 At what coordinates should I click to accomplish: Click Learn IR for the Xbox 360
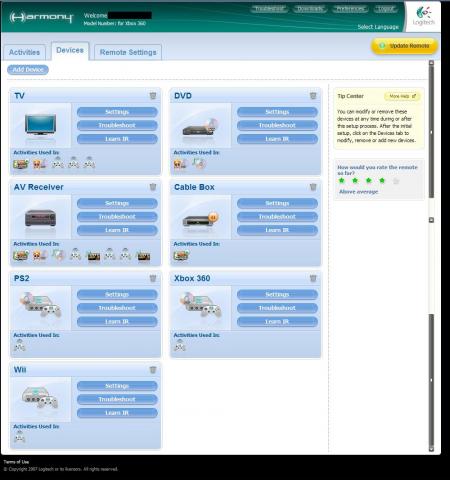point(277,322)
